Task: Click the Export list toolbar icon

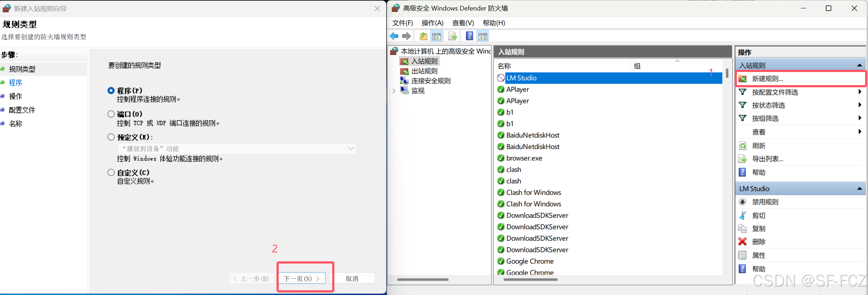Action: tap(452, 36)
